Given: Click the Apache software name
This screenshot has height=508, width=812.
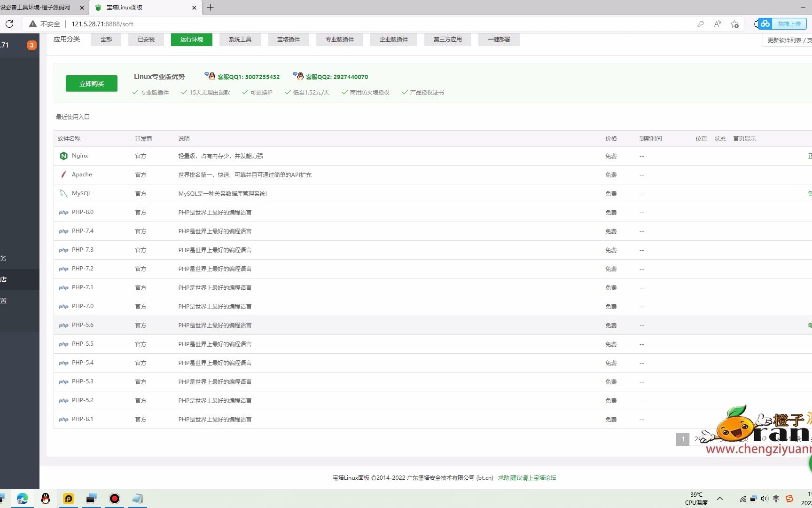Looking at the screenshot, I should coord(82,175).
